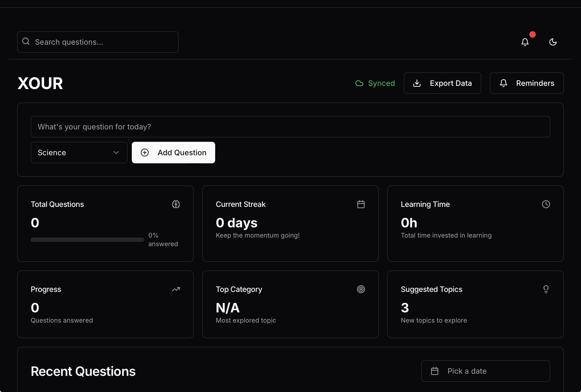Click the Add Question button
The width and height of the screenshot is (581, 392).
point(173,152)
